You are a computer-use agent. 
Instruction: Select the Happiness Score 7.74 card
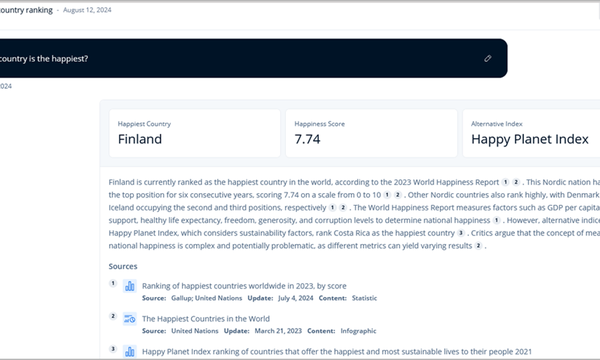click(371, 133)
